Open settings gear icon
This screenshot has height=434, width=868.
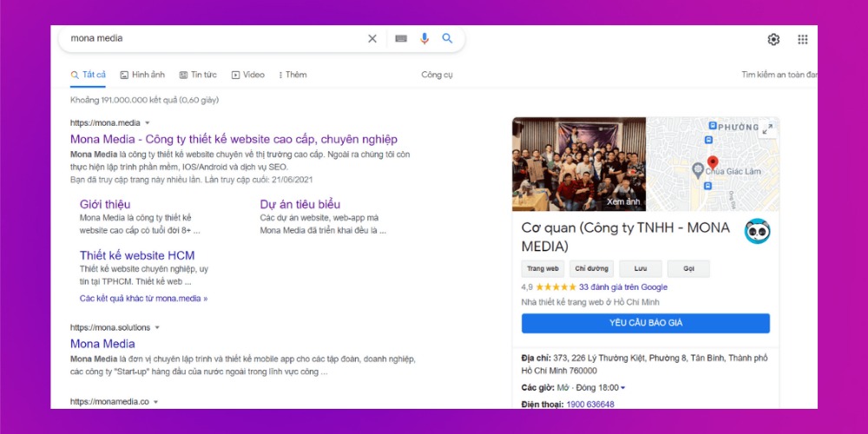point(773,40)
